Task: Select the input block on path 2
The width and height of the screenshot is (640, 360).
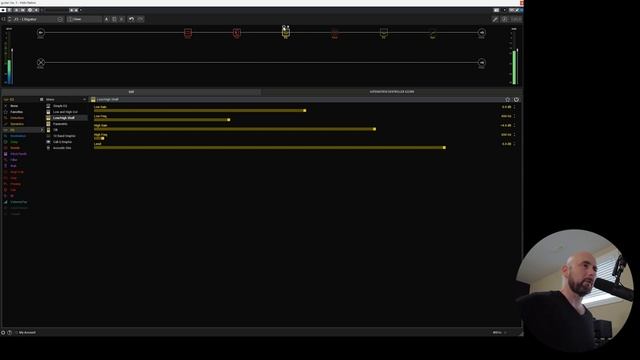Action: pos(41,62)
